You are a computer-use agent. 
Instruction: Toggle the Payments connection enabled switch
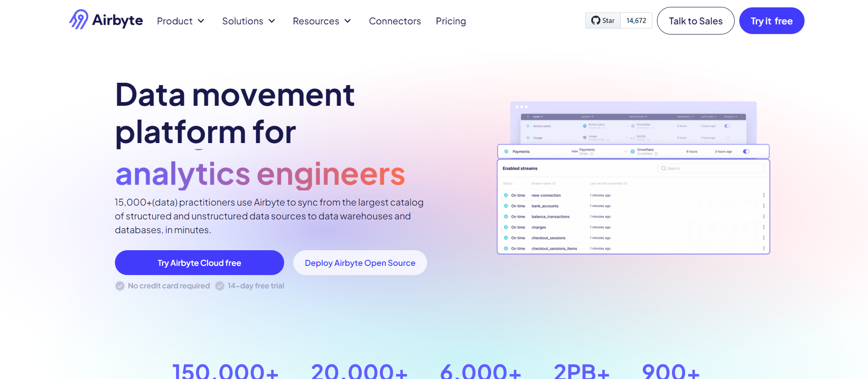click(746, 151)
